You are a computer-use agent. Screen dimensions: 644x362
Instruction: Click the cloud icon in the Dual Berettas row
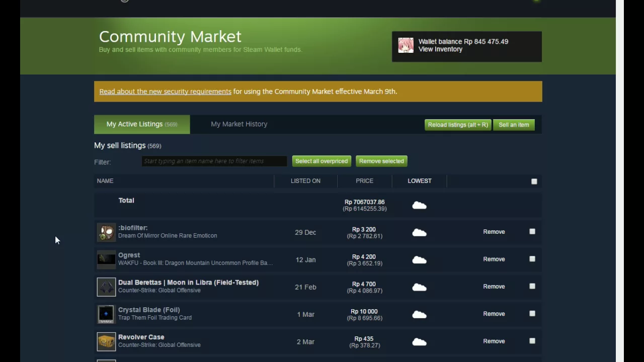419,287
